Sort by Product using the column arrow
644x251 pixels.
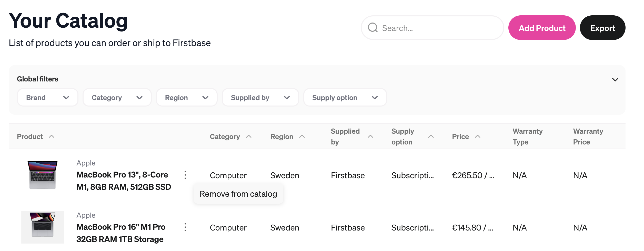click(x=52, y=137)
